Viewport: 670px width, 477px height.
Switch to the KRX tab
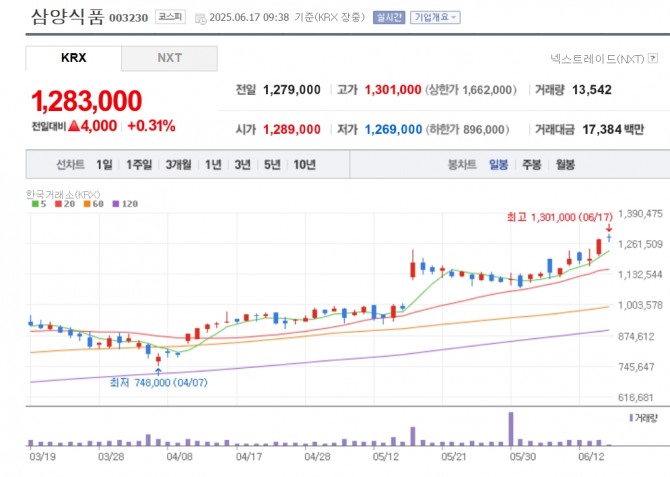click(73, 58)
